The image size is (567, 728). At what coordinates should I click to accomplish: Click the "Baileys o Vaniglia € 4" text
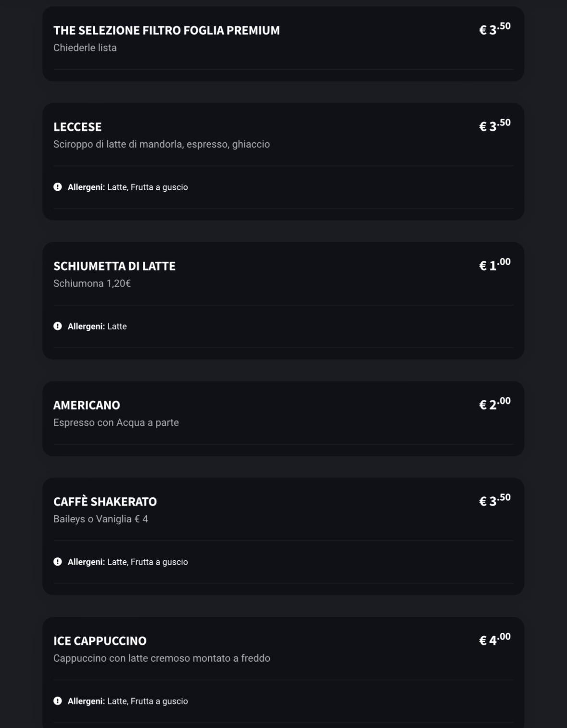click(x=101, y=519)
